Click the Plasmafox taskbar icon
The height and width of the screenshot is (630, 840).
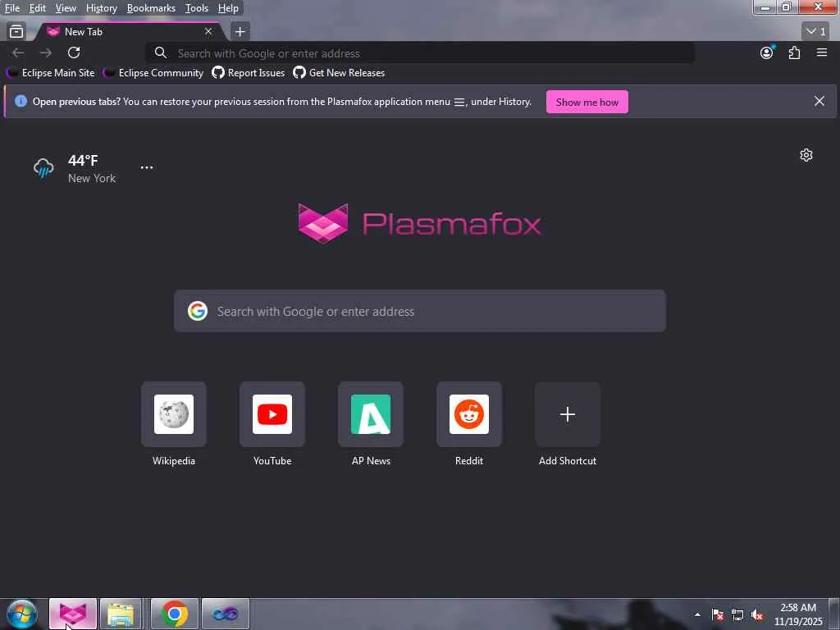73,614
